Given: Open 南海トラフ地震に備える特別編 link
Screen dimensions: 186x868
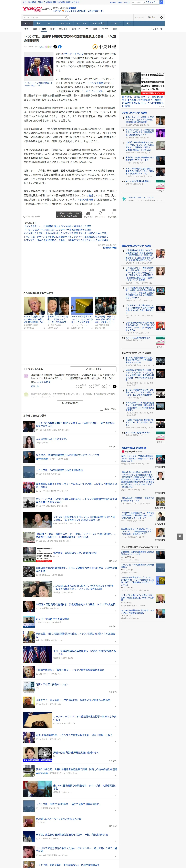Looking at the screenshot, I should [x=58, y=2].
